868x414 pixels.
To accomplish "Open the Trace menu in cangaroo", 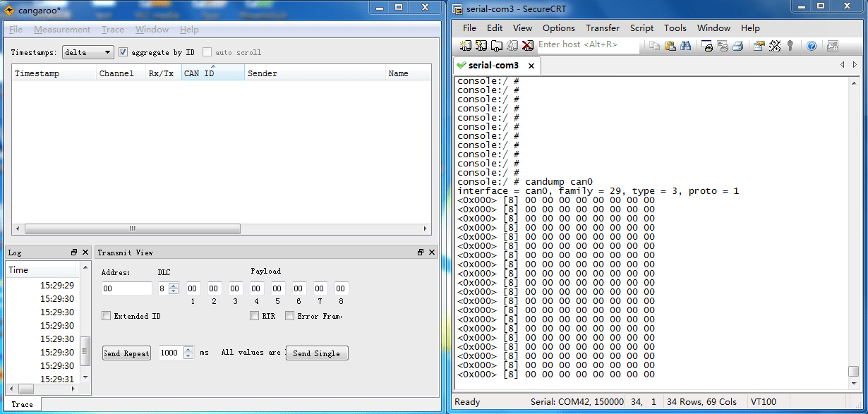I will pyautogui.click(x=113, y=30).
